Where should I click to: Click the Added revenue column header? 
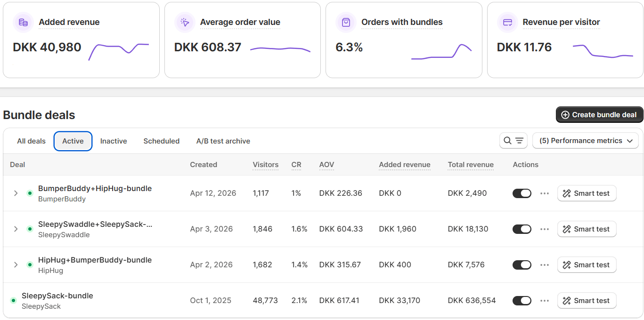point(405,165)
